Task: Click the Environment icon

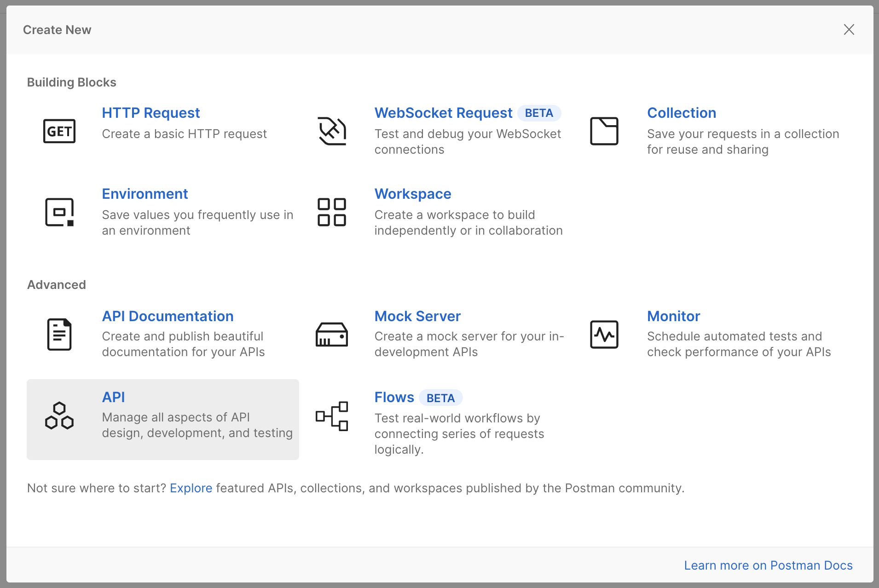Action: click(x=59, y=212)
